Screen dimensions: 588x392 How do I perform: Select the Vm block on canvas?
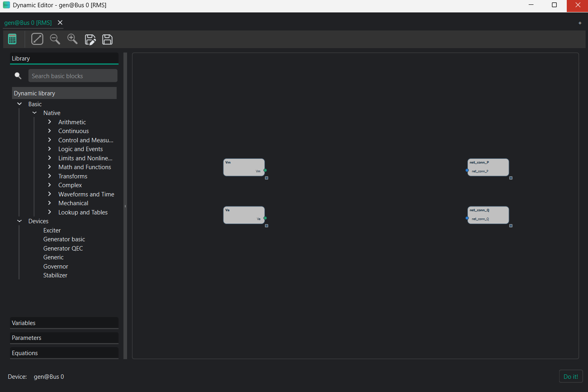(244, 167)
